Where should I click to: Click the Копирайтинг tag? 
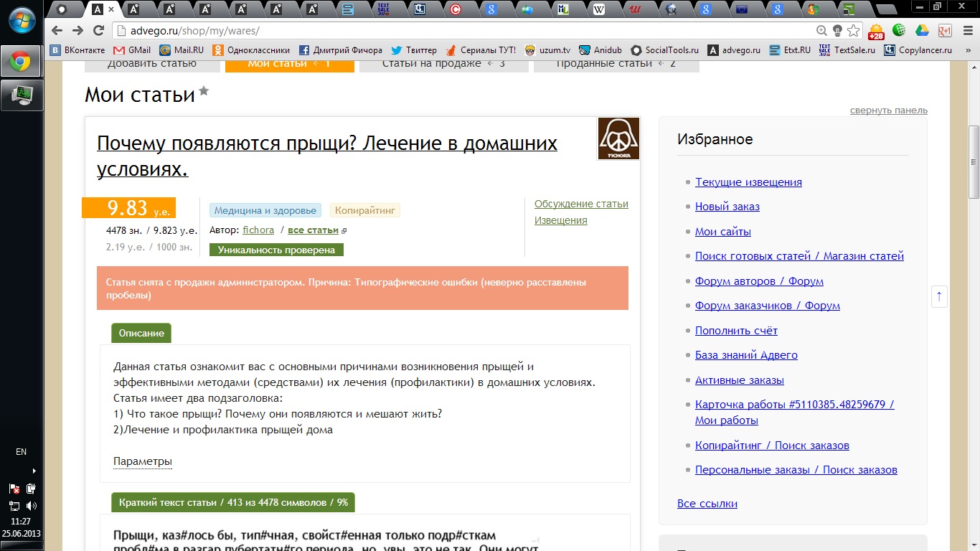point(365,210)
